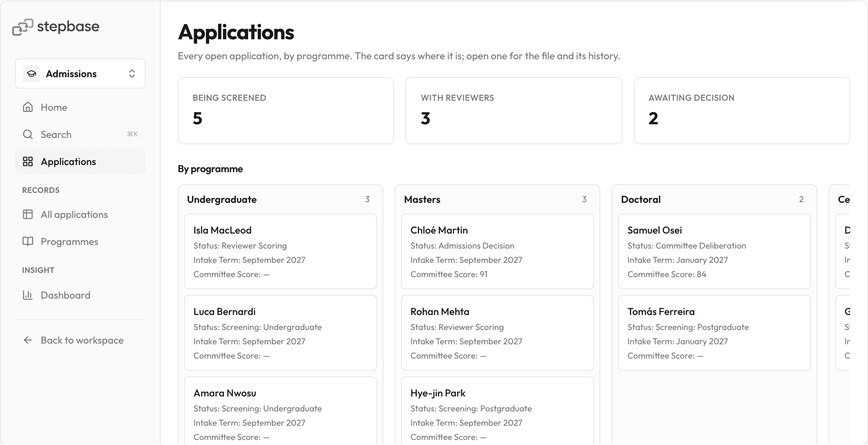Click the graduation cap Admissions icon
The width and height of the screenshot is (868, 445).
(x=31, y=74)
